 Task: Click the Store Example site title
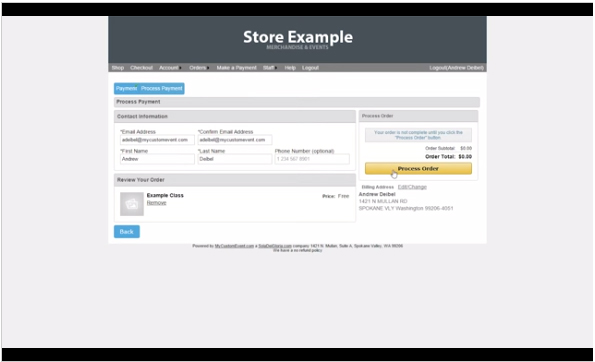298,37
